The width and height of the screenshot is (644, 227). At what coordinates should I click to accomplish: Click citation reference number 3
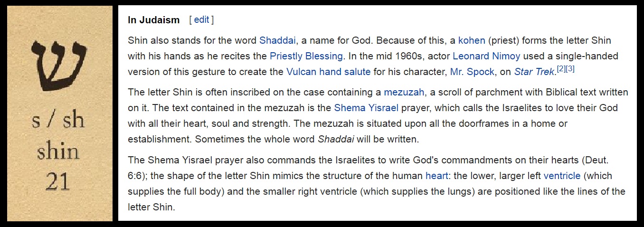pyautogui.click(x=570, y=69)
